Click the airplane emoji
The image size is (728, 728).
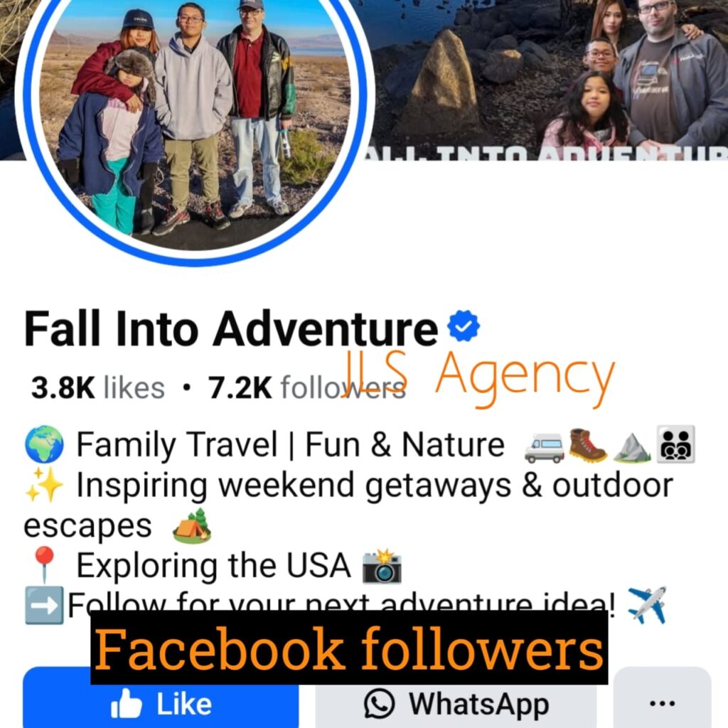[x=647, y=605]
